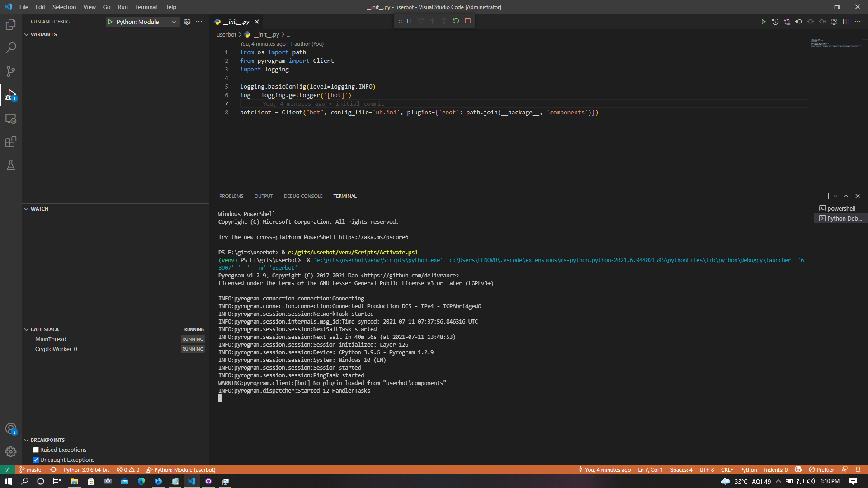Change Spaces: 4 indentation setting
The width and height of the screenshot is (868, 488).
tap(681, 469)
